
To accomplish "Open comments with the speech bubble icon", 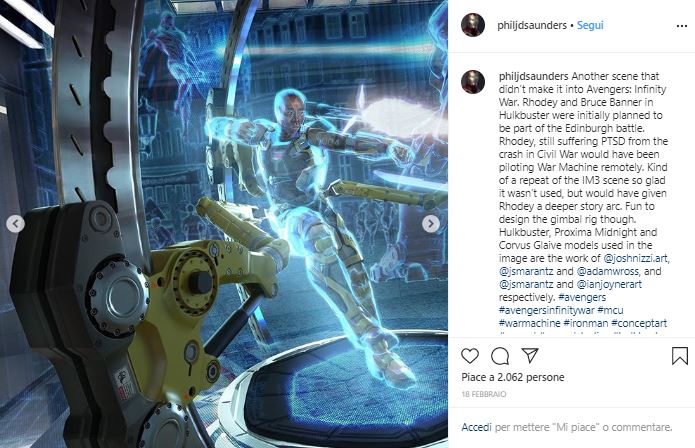I will (500, 356).
